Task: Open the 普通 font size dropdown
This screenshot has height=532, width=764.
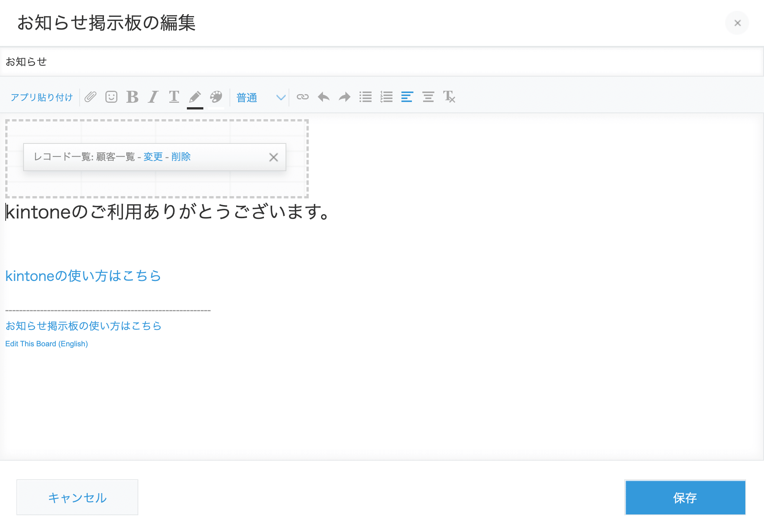Action: click(261, 98)
